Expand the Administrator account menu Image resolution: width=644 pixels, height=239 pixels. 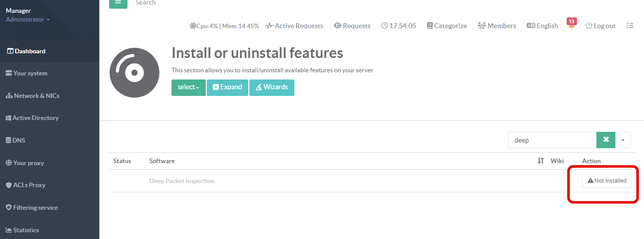(28, 19)
